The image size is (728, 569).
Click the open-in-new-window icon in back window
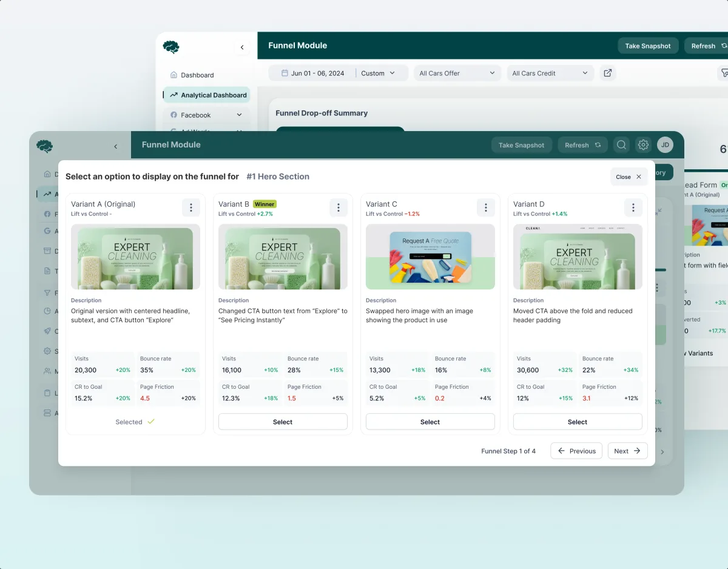607,73
